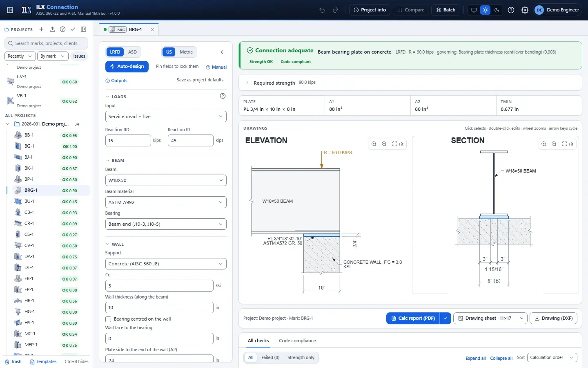Viewport: 588px width, 368px height.
Task: Click the Auto-design button
Action: click(x=127, y=66)
